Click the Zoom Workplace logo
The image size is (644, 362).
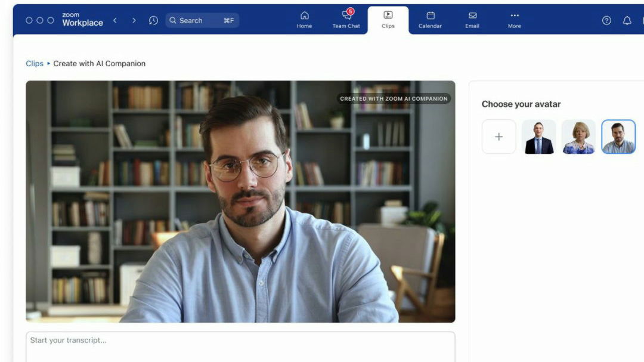82,20
